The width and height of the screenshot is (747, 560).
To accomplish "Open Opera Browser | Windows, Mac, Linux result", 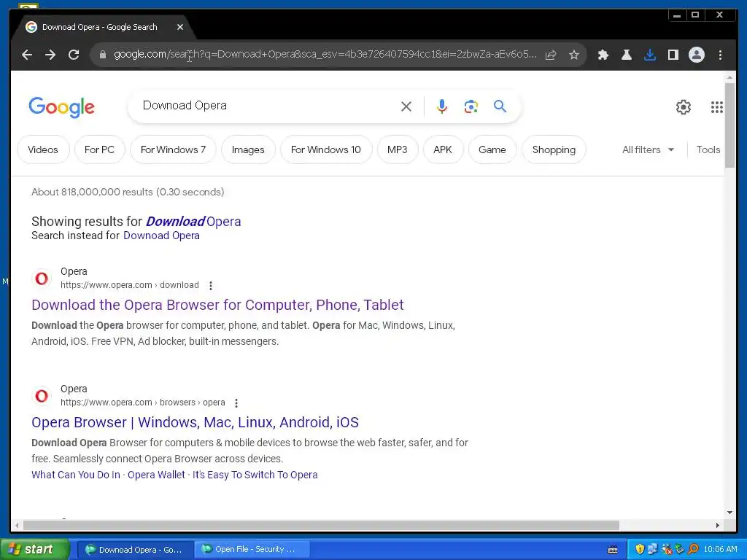I will tap(196, 422).
